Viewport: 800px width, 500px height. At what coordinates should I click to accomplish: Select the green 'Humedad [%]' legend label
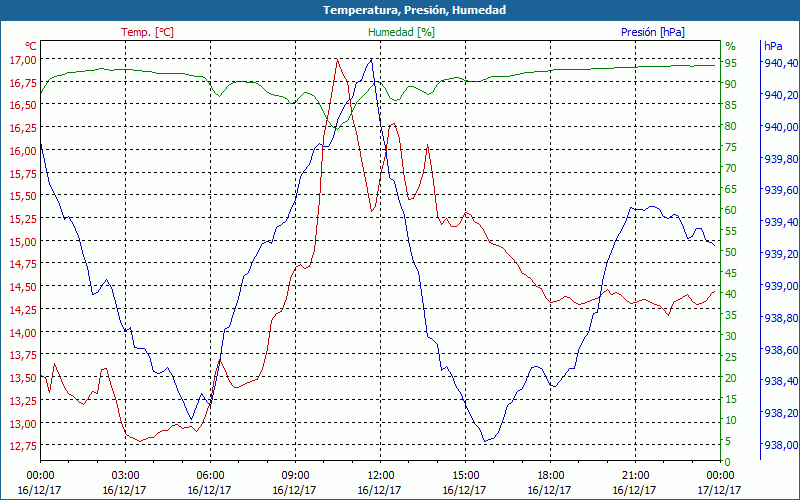402,32
